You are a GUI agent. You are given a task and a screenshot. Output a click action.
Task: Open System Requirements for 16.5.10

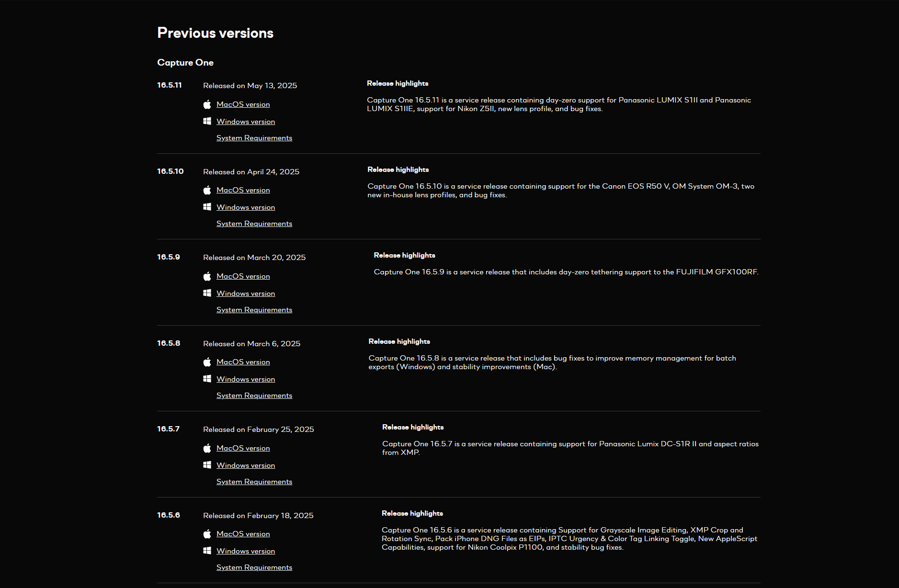point(254,224)
